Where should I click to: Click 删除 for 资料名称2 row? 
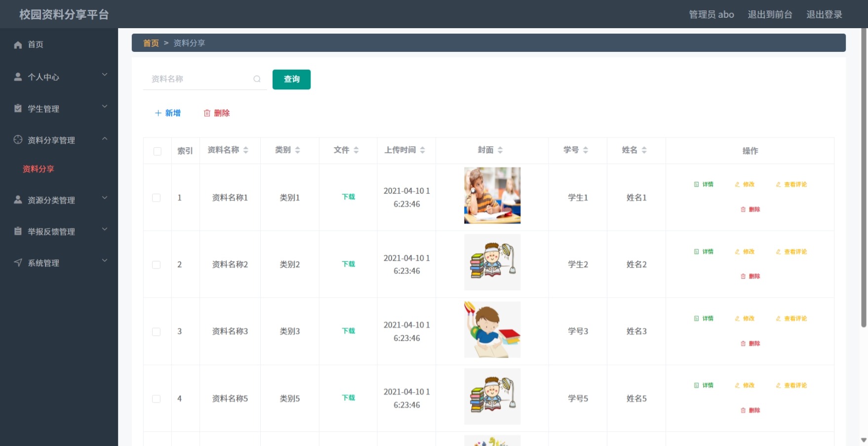coord(750,277)
